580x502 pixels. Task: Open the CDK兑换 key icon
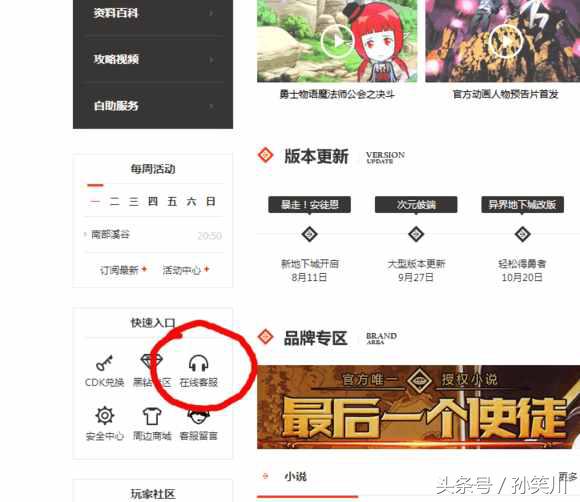click(104, 363)
